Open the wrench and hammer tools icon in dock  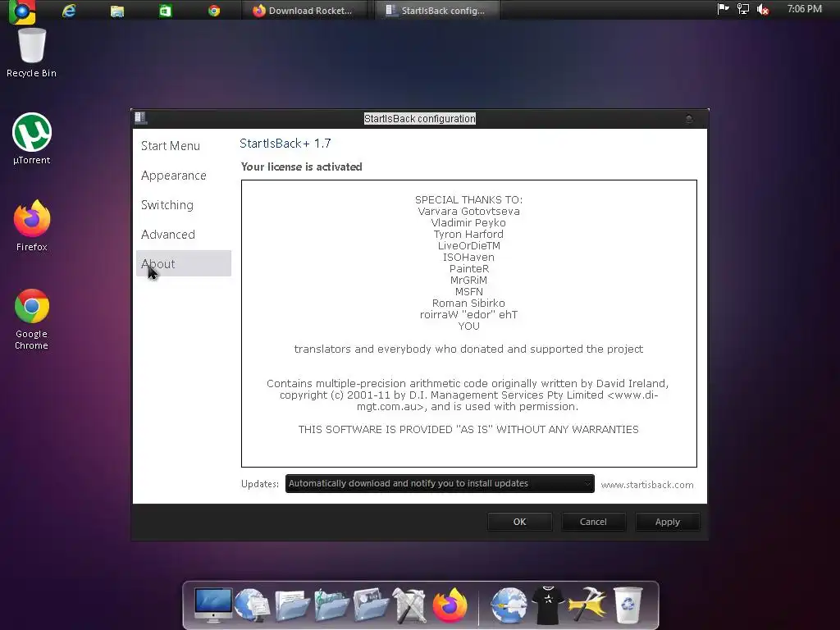pos(409,605)
